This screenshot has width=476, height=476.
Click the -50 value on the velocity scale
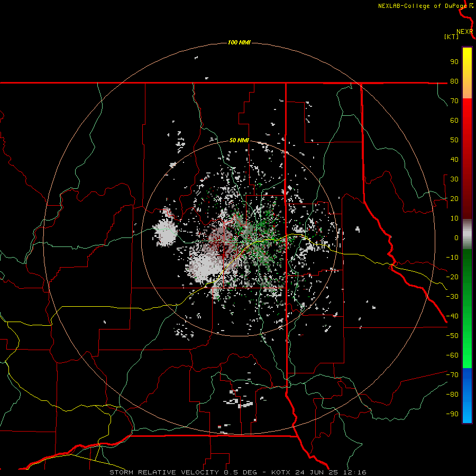click(452, 336)
